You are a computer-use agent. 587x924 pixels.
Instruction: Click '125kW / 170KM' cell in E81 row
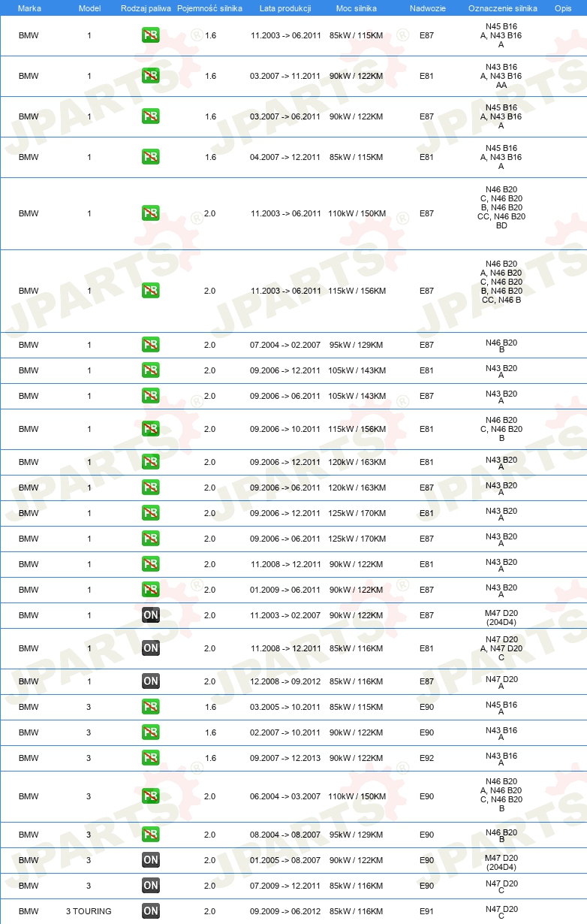(x=357, y=513)
